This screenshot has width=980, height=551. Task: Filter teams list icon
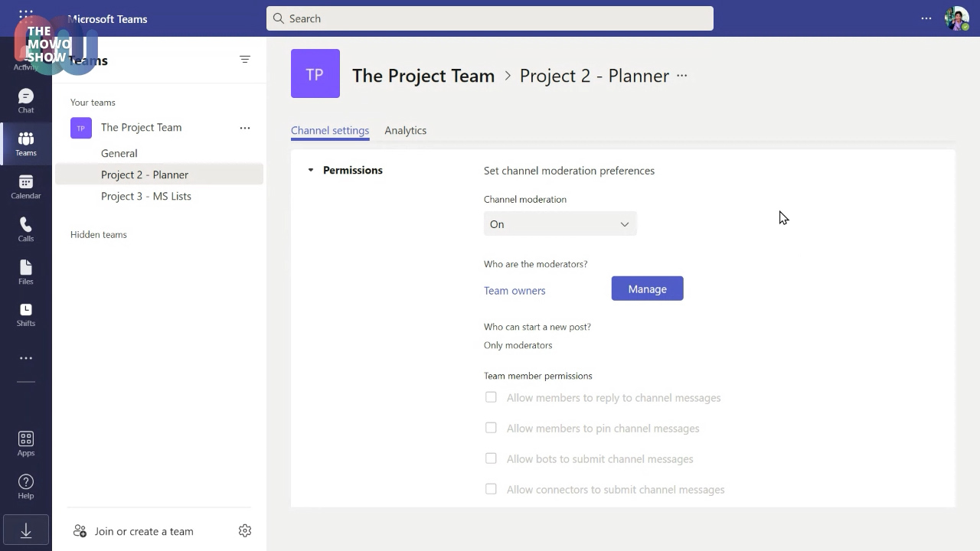(x=245, y=60)
